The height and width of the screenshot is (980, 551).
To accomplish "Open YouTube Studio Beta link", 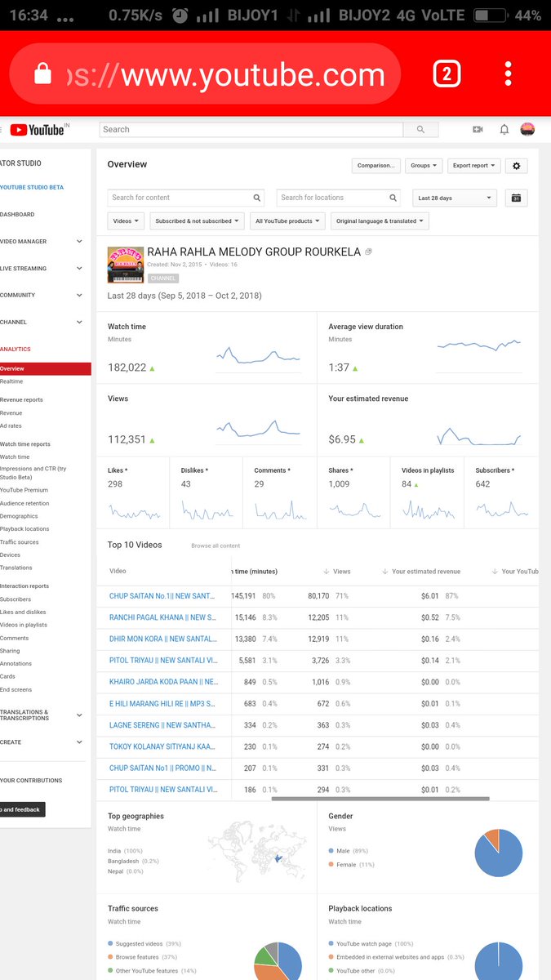I will pos(32,188).
